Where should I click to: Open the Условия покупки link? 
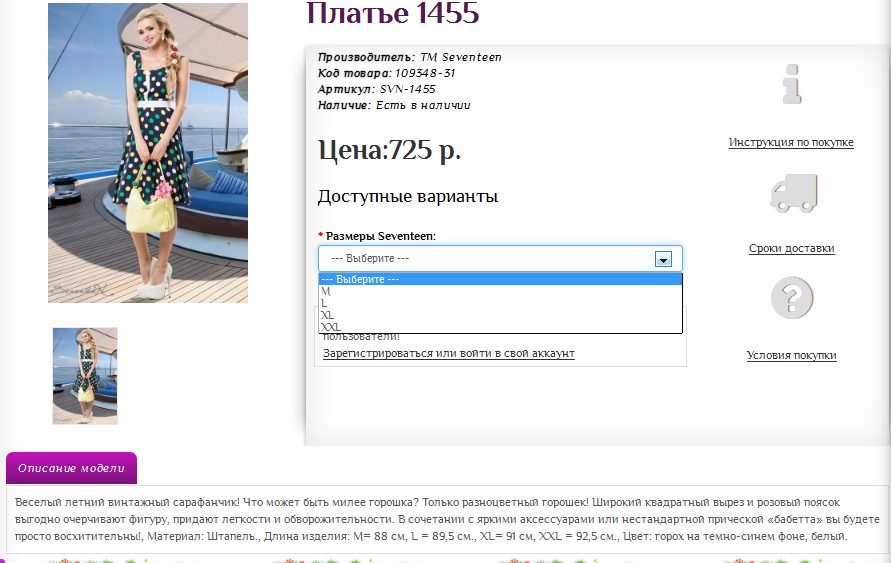791,355
